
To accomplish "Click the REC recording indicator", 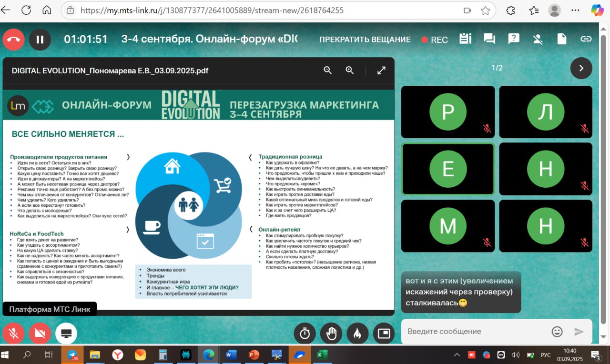I will (435, 40).
